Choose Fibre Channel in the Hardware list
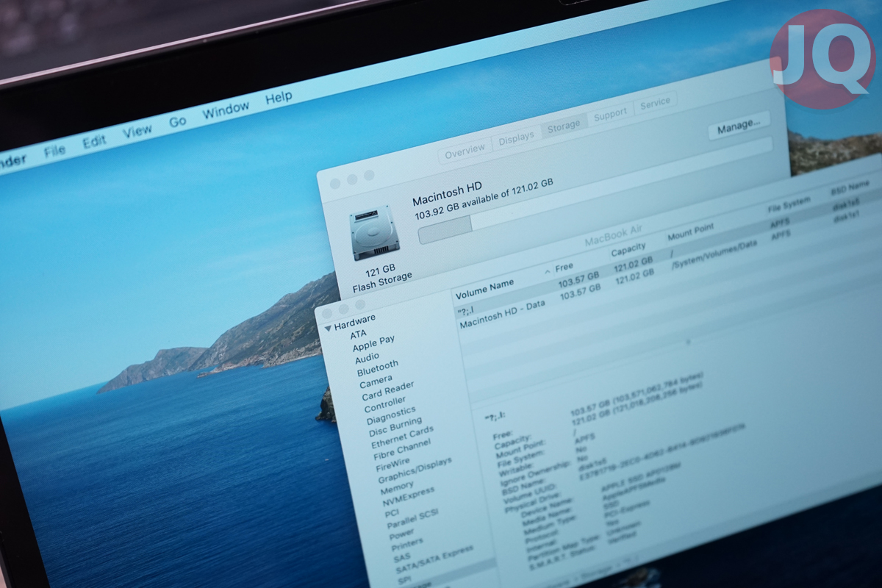This screenshot has height=588, width=882. 404,451
